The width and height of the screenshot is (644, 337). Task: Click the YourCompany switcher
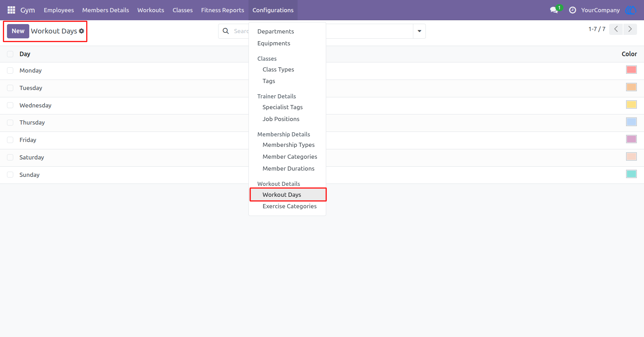pyautogui.click(x=600, y=10)
